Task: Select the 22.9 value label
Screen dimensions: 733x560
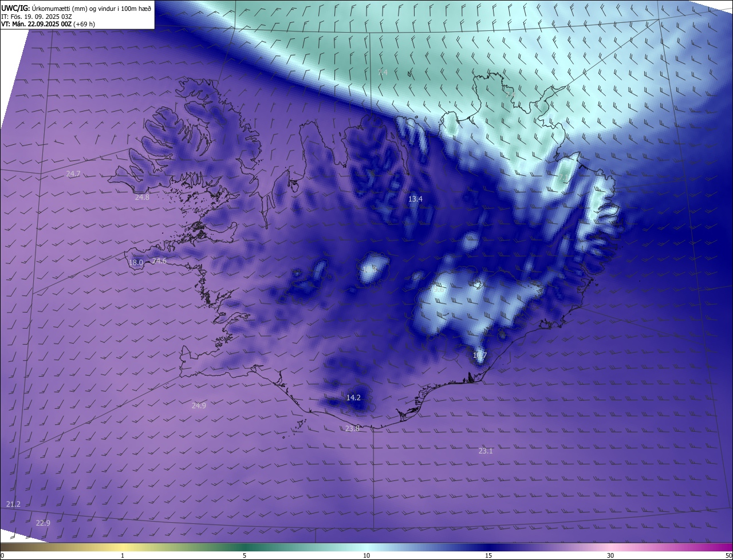Action: click(43, 523)
